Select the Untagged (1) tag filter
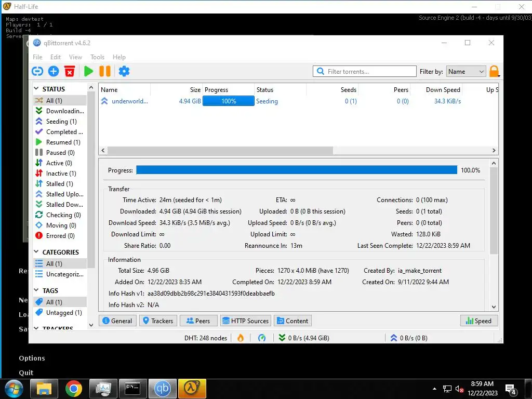The width and height of the screenshot is (532, 399). pyautogui.click(x=60, y=312)
